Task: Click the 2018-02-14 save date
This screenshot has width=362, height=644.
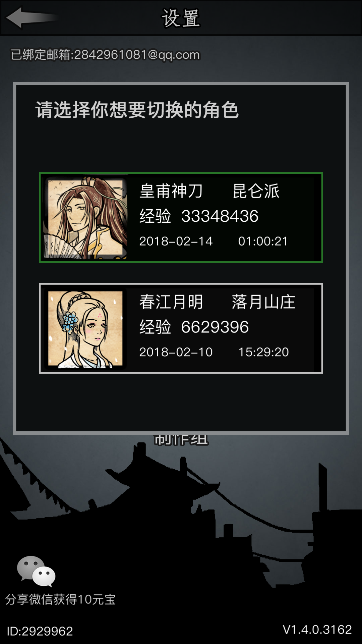Action: tap(176, 241)
